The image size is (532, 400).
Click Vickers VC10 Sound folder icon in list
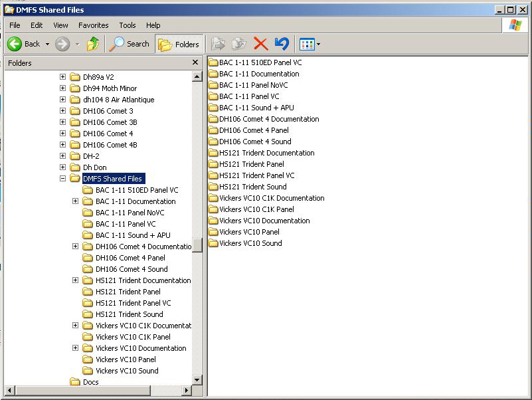(x=213, y=243)
